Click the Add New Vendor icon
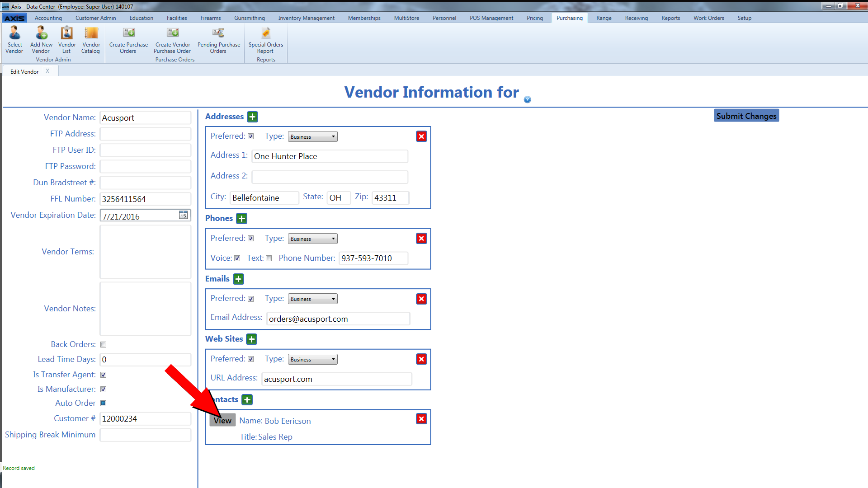 41,40
